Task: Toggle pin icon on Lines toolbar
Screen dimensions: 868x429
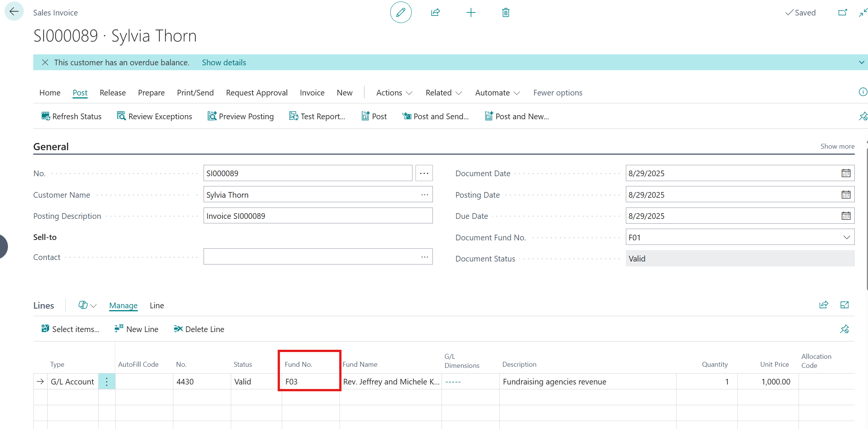Action: pyautogui.click(x=844, y=329)
